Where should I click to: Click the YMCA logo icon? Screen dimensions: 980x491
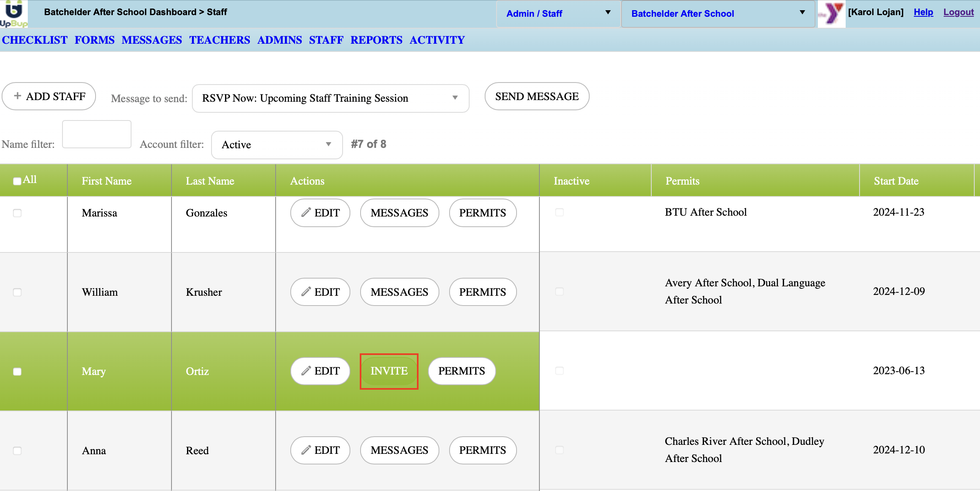(831, 13)
